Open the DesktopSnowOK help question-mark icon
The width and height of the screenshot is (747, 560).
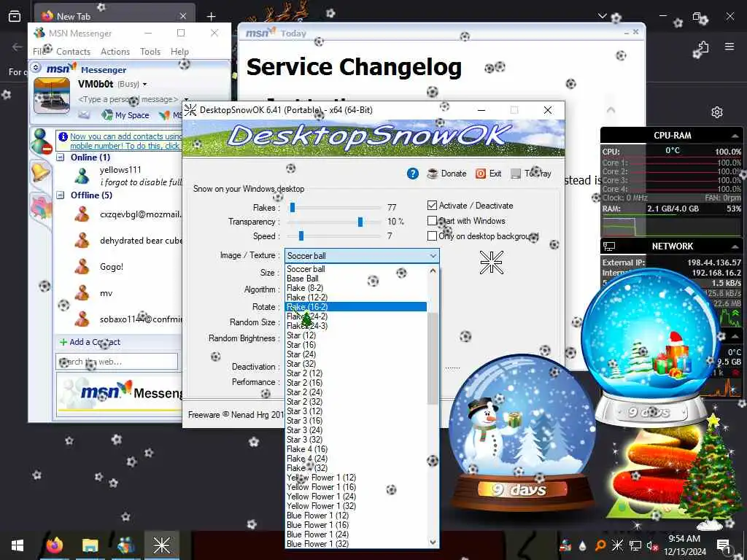pyautogui.click(x=413, y=174)
